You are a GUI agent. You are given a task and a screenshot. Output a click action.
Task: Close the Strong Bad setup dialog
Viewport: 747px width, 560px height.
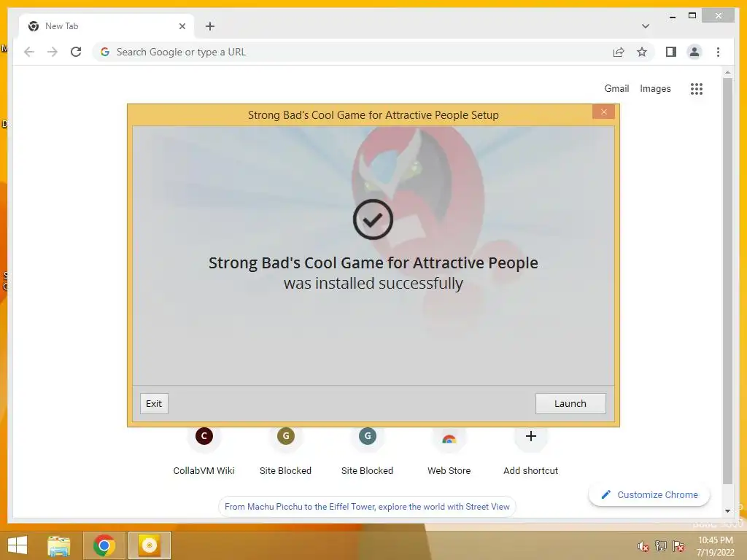click(x=603, y=112)
